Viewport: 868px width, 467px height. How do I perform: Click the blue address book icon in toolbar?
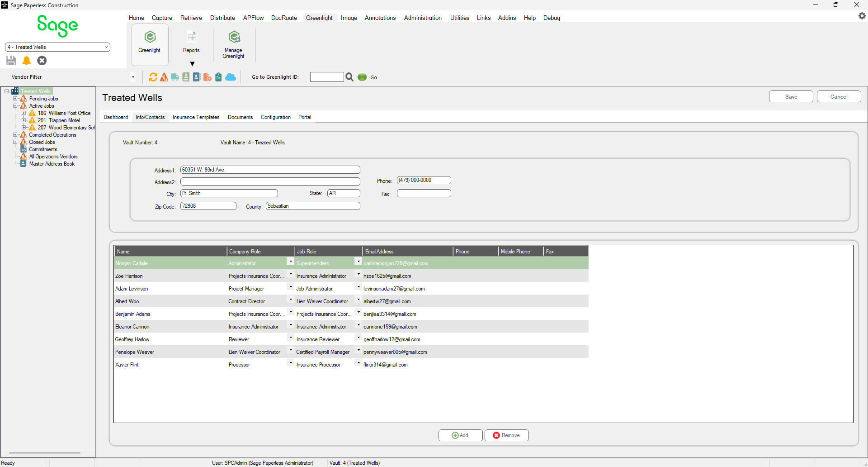197,77
